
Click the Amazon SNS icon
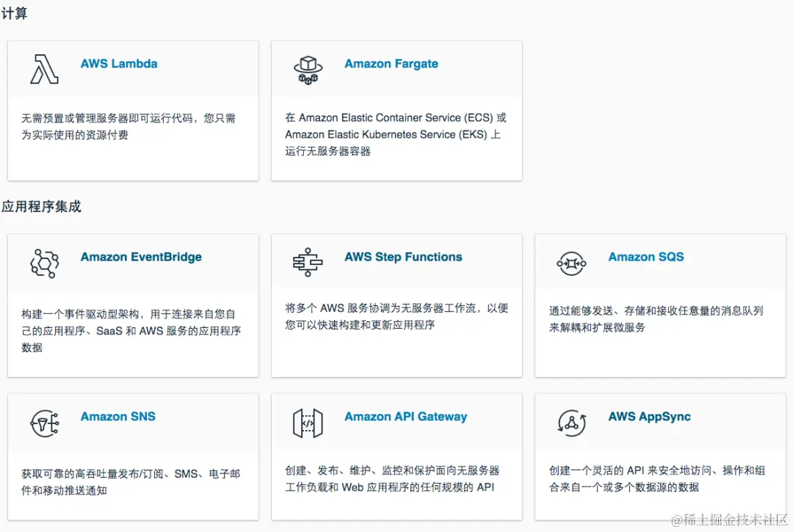coord(45,423)
